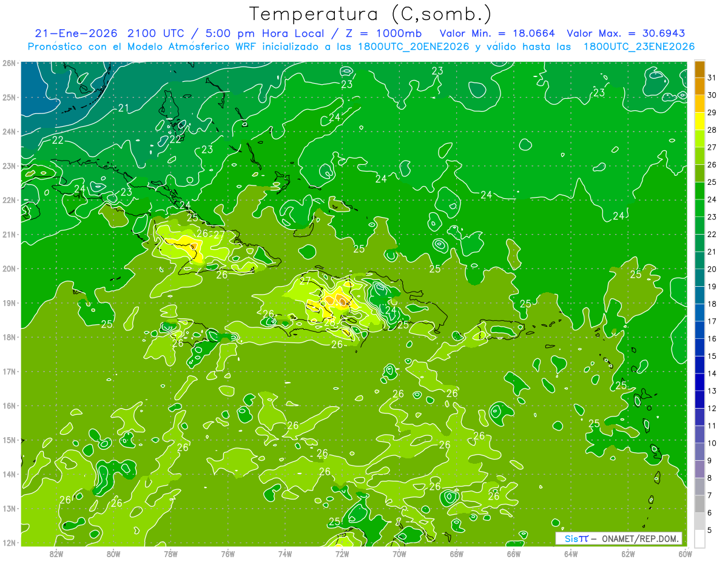
Task: Click the "Valor Min. = 18.0664" readout
Action: pyautogui.click(x=497, y=33)
